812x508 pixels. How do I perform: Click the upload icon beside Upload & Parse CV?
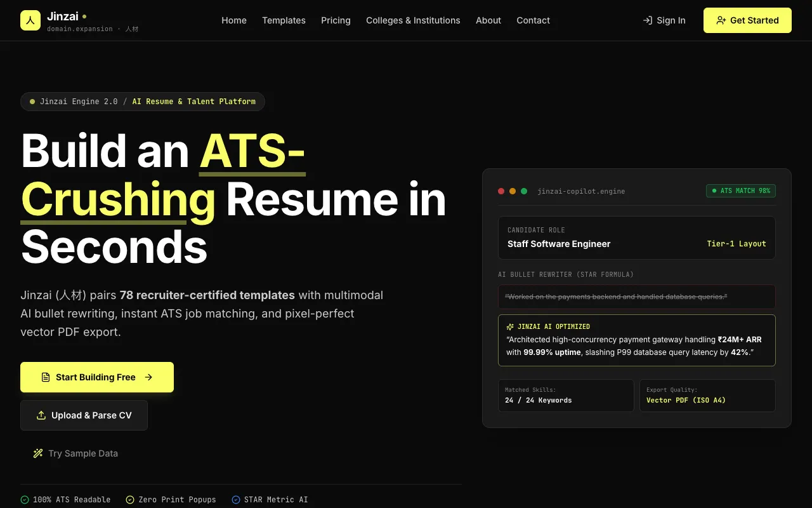[x=41, y=415]
